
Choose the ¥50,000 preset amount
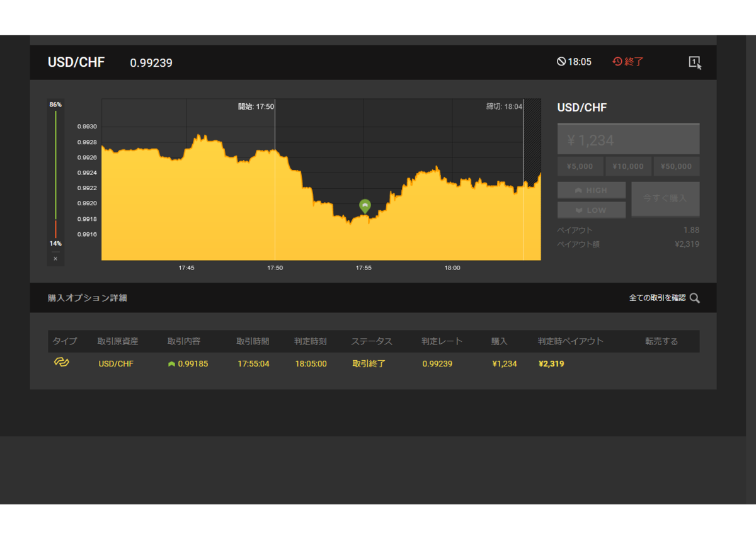677,166
